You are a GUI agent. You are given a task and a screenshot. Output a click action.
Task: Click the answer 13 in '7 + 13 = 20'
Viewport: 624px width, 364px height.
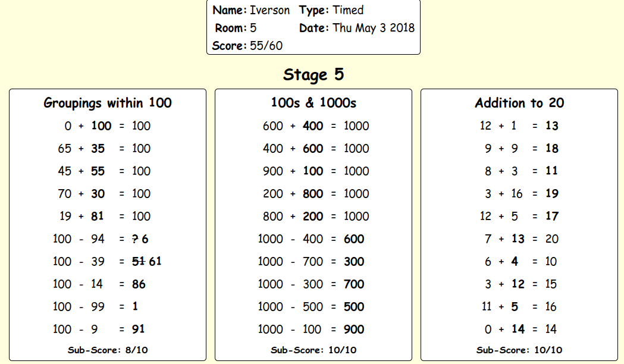(x=518, y=239)
